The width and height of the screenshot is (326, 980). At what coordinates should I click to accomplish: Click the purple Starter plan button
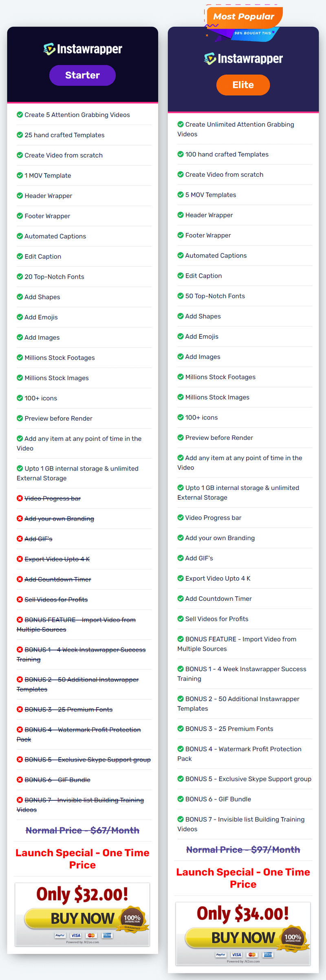pyautogui.click(x=82, y=75)
